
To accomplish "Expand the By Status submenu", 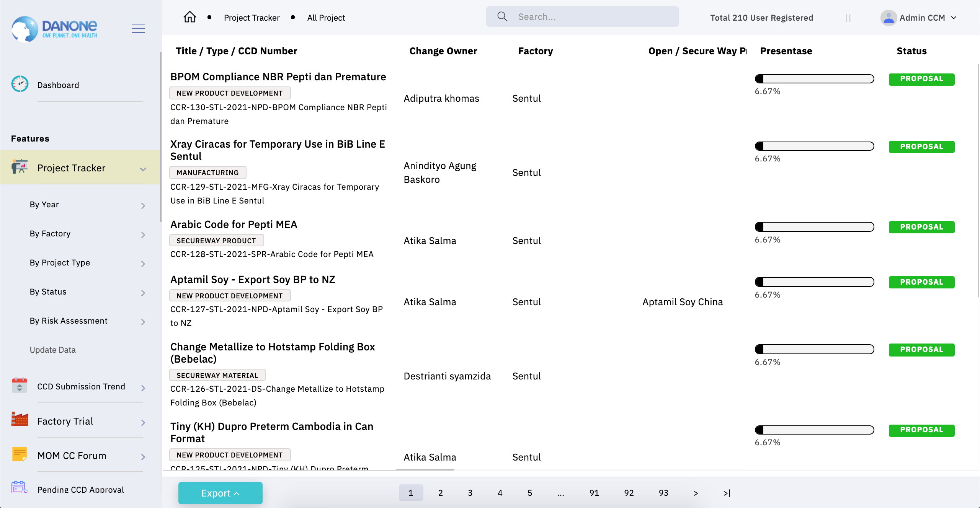I will tap(143, 293).
